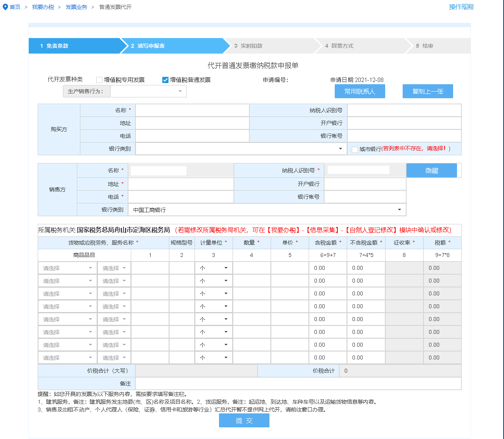The image size is (504, 439).
Task: Submit form with 提交 button
Action: (244, 420)
